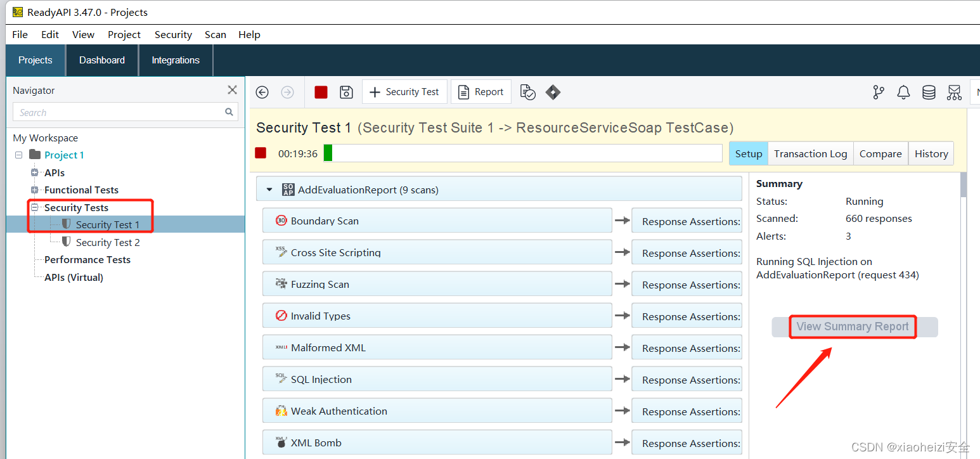Save the project with floppy icon
This screenshot has height=459, width=980.
click(x=346, y=92)
